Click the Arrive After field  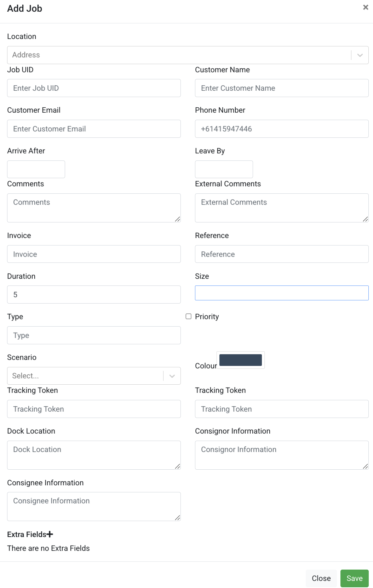coord(36,169)
